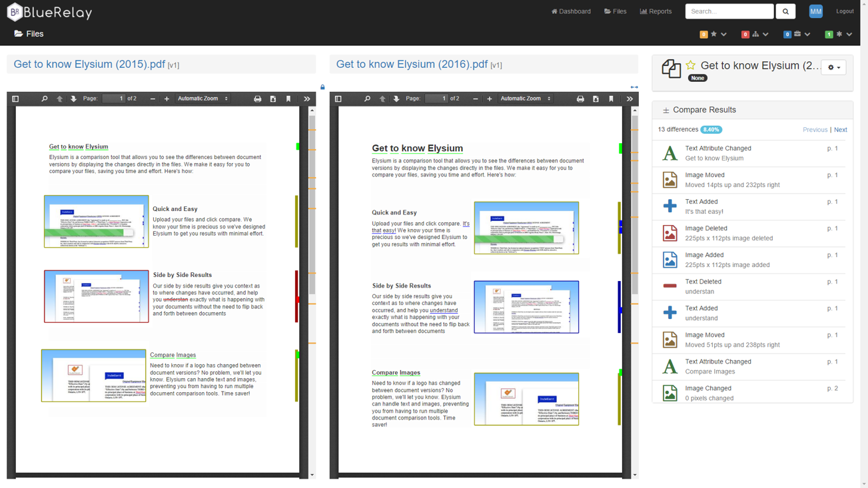Go to next page in 2016 PDF viewer
Screen dimensions: 868x488
[x=396, y=99]
